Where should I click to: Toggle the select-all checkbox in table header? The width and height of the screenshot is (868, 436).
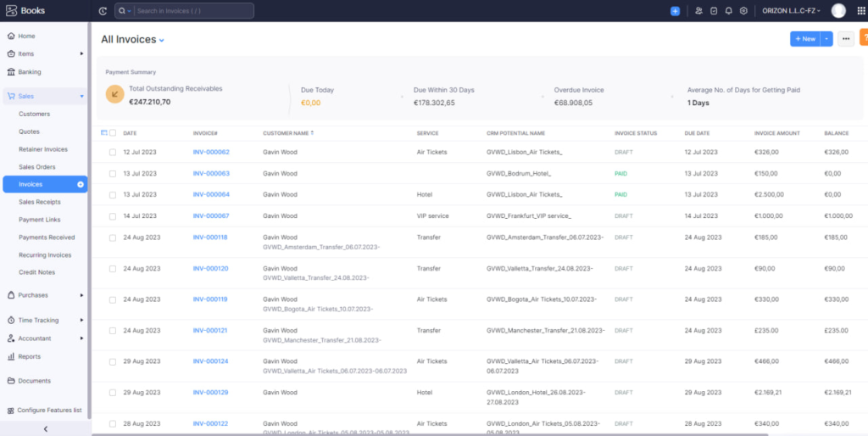pyautogui.click(x=113, y=133)
